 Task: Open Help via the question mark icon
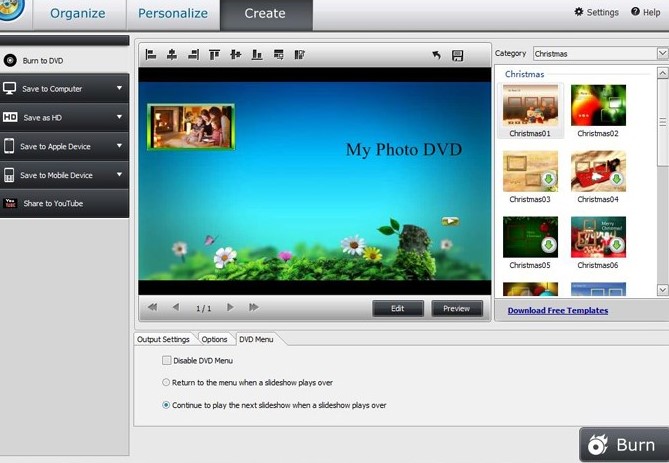(635, 12)
